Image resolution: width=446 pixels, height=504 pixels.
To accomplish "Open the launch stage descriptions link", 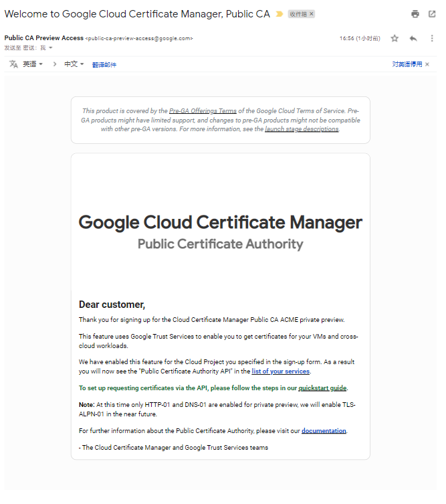I will [x=302, y=129].
